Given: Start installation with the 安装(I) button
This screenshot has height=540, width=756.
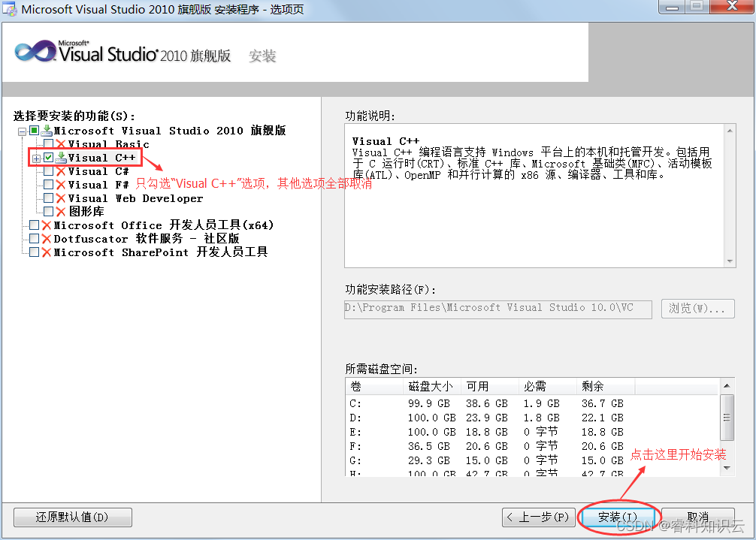Looking at the screenshot, I should [x=618, y=517].
